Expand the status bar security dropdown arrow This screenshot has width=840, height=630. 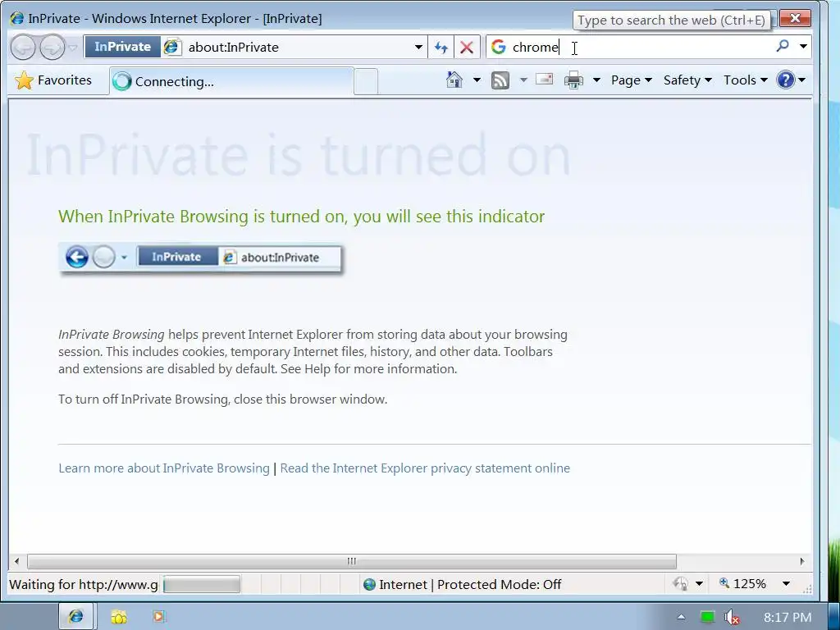pyautogui.click(x=699, y=583)
